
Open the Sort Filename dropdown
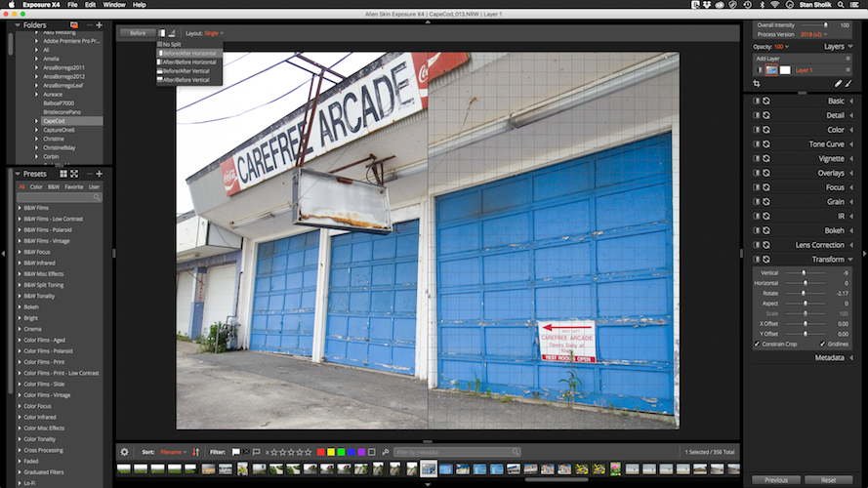click(x=173, y=452)
